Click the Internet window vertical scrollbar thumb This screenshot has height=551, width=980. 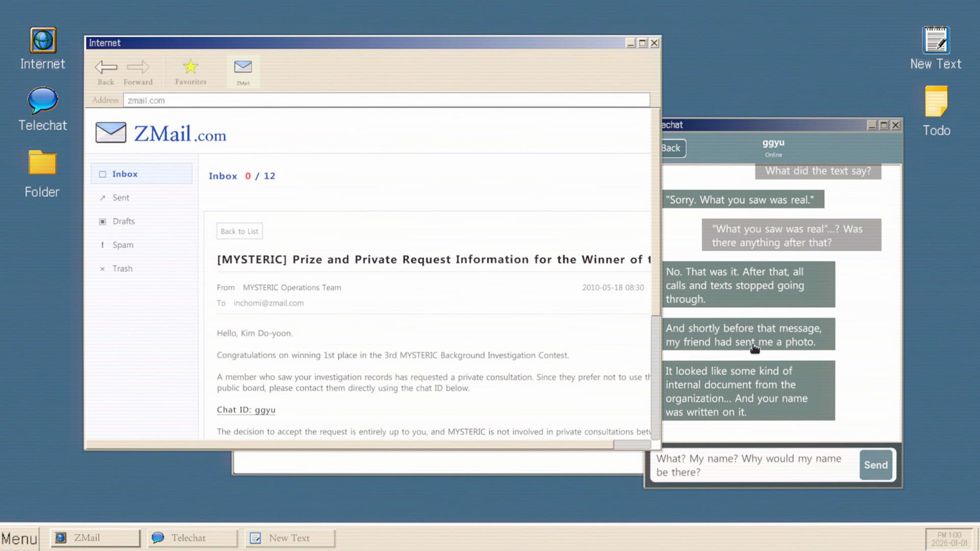[655, 377]
